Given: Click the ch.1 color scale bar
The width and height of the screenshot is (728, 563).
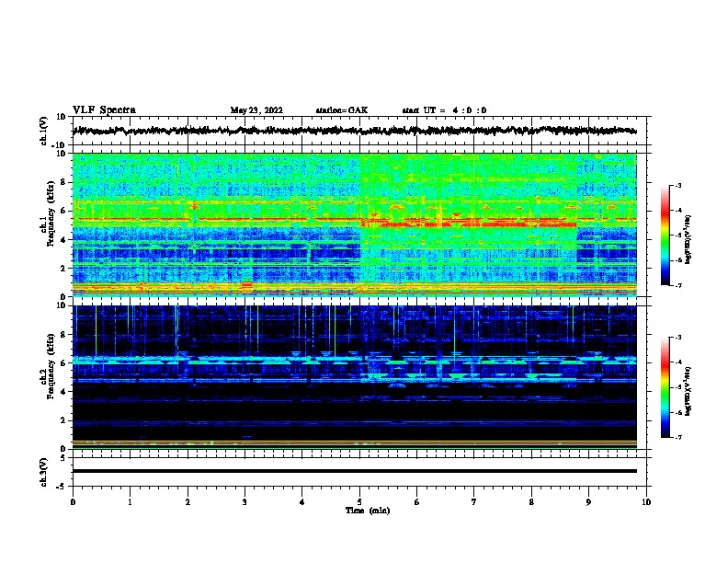Looking at the screenshot, I should (x=665, y=236).
